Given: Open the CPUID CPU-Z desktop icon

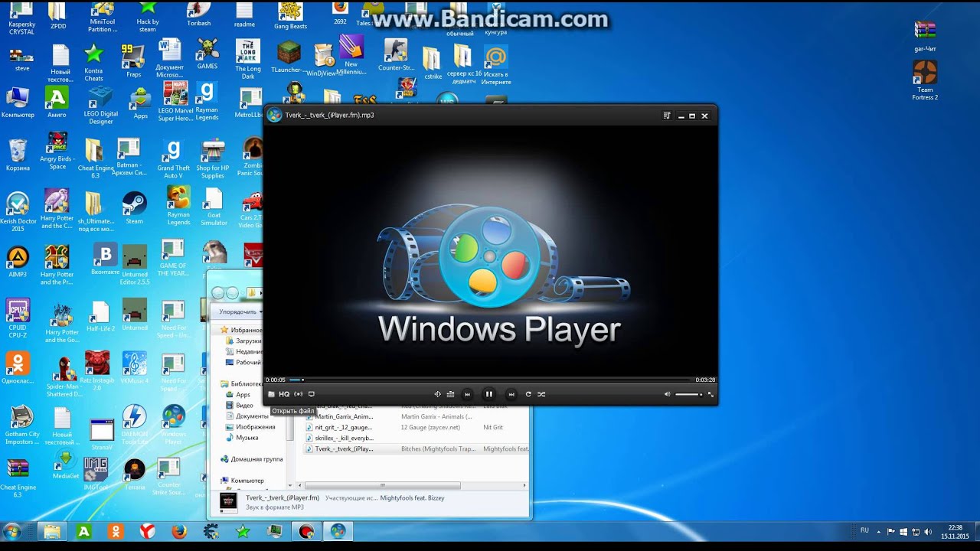Looking at the screenshot, I should pos(18,318).
